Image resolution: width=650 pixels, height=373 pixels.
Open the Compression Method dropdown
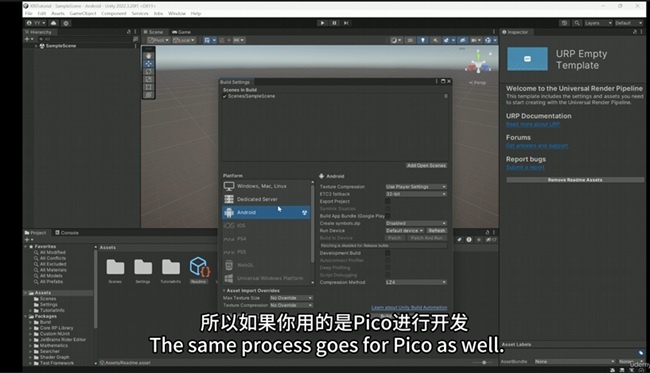[x=416, y=282]
